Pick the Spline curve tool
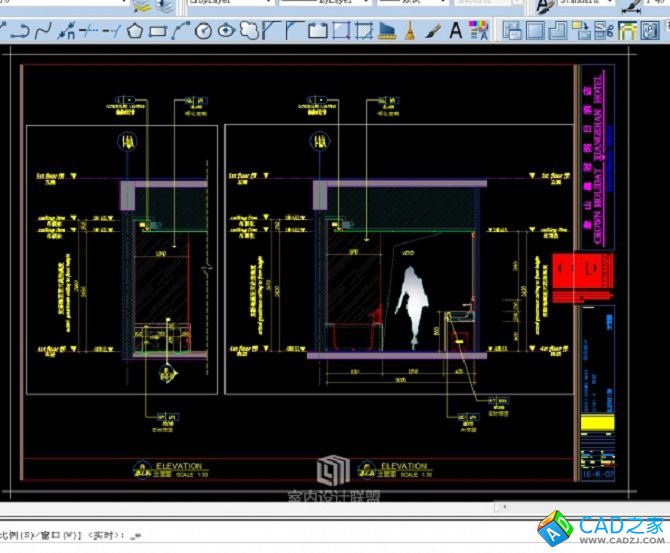Viewport: 670px width, 553px height. pos(44,31)
